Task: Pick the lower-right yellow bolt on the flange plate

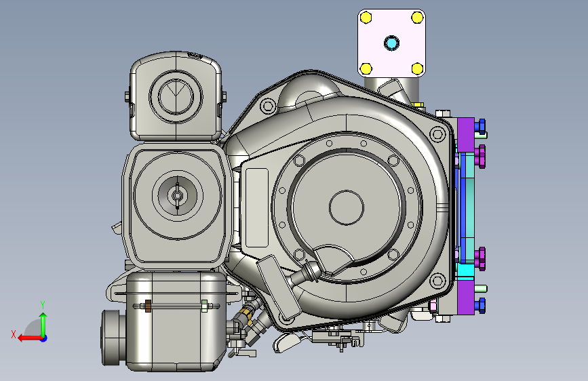Action: coord(417,69)
